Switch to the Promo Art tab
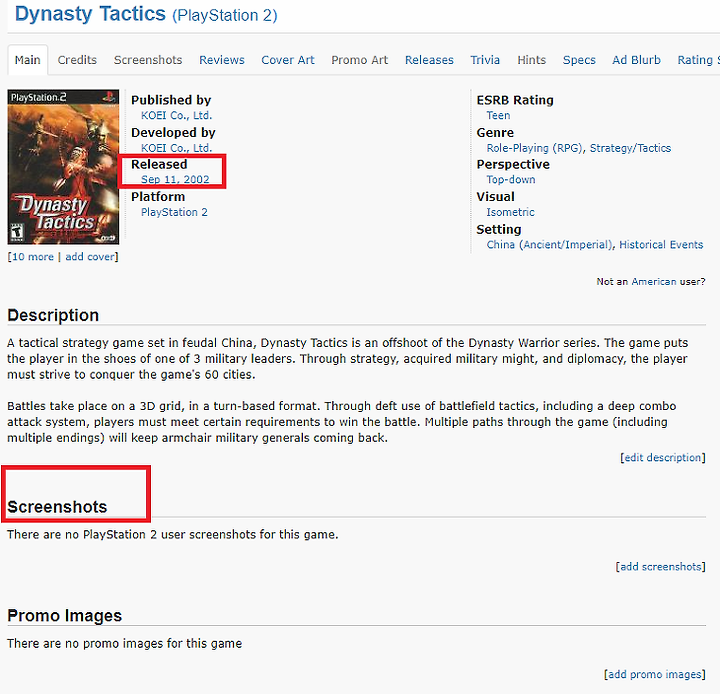 tap(360, 60)
